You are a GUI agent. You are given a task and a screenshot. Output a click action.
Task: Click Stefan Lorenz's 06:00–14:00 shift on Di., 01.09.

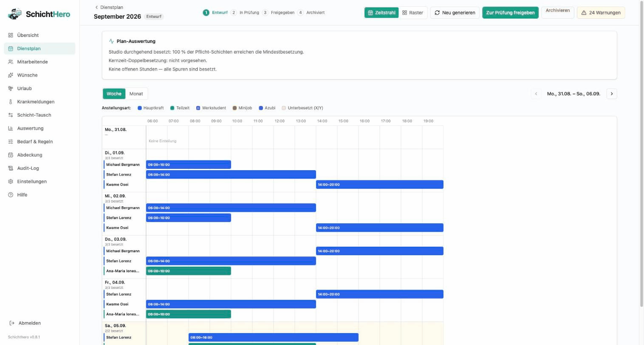(231, 174)
